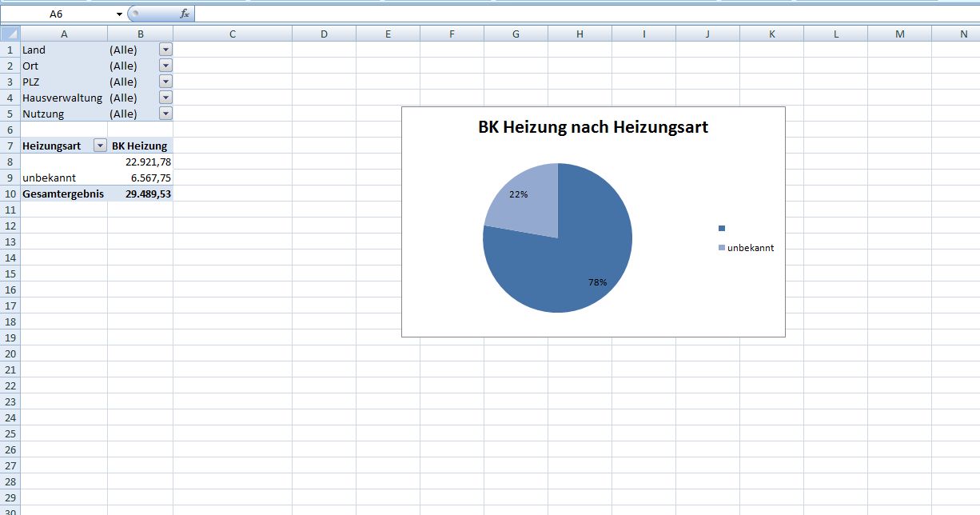Viewport: 980px width, 515px height.
Task: Select cell containing 22.921,78
Action: (x=141, y=162)
